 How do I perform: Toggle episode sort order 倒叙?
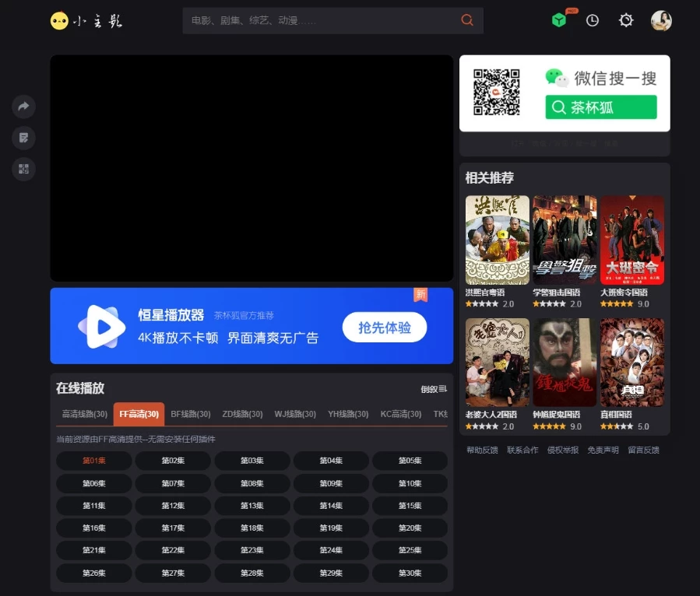pyautogui.click(x=434, y=389)
